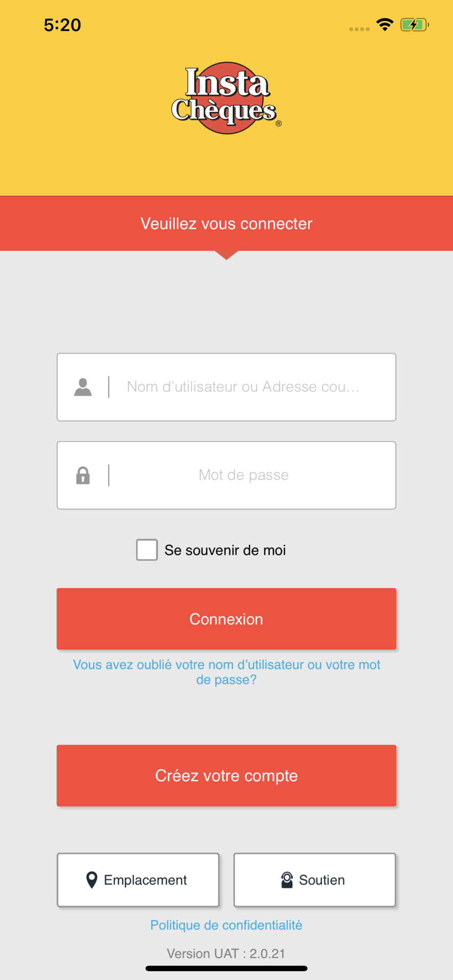Tap the support headset icon
This screenshot has height=980, width=453.
(x=287, y=880)
